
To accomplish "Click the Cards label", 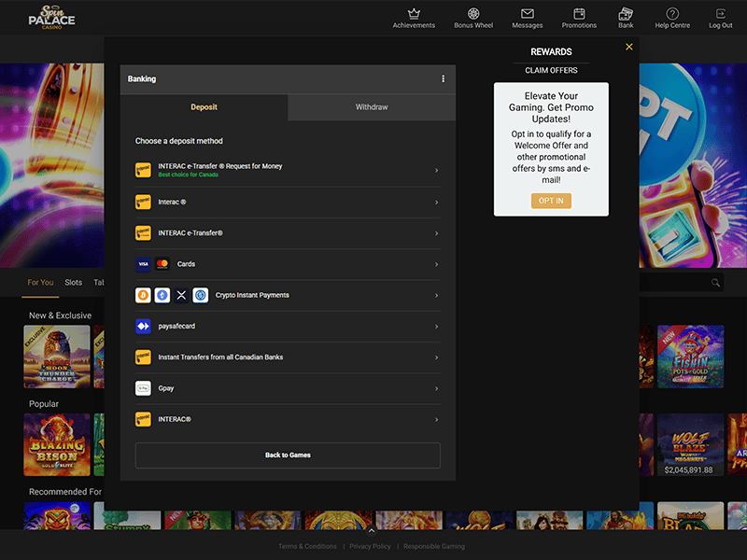I will click(186, 264).
